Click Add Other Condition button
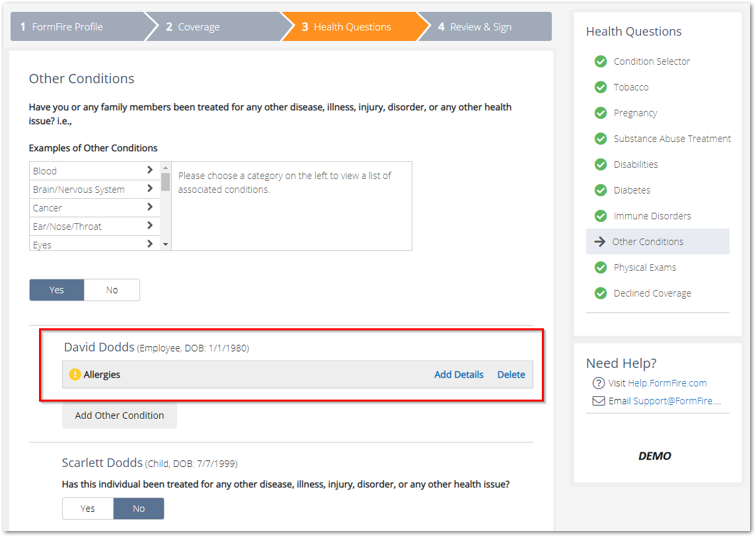Image resolution: width=756 pixels, height=537 pixels. coord(120,415)
